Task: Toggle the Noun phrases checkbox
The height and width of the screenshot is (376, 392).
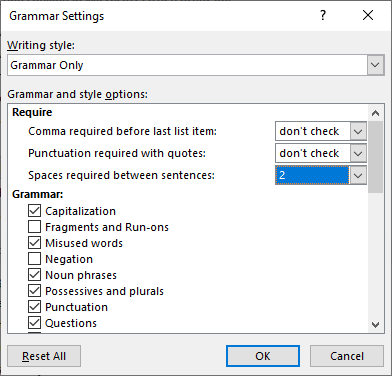Action: [x=34, y=275]
